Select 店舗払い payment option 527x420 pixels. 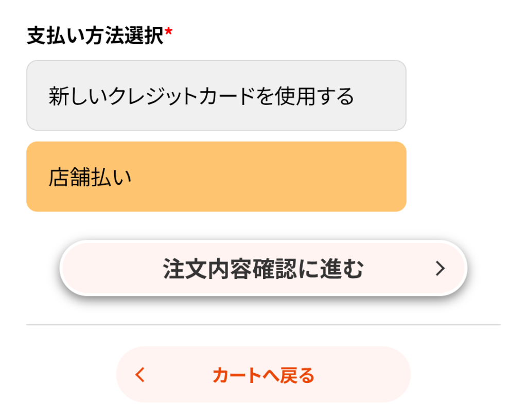pos(216,177)
